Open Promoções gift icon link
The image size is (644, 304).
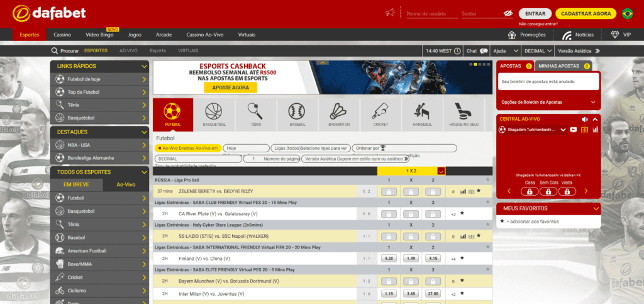tap(512, 35)
